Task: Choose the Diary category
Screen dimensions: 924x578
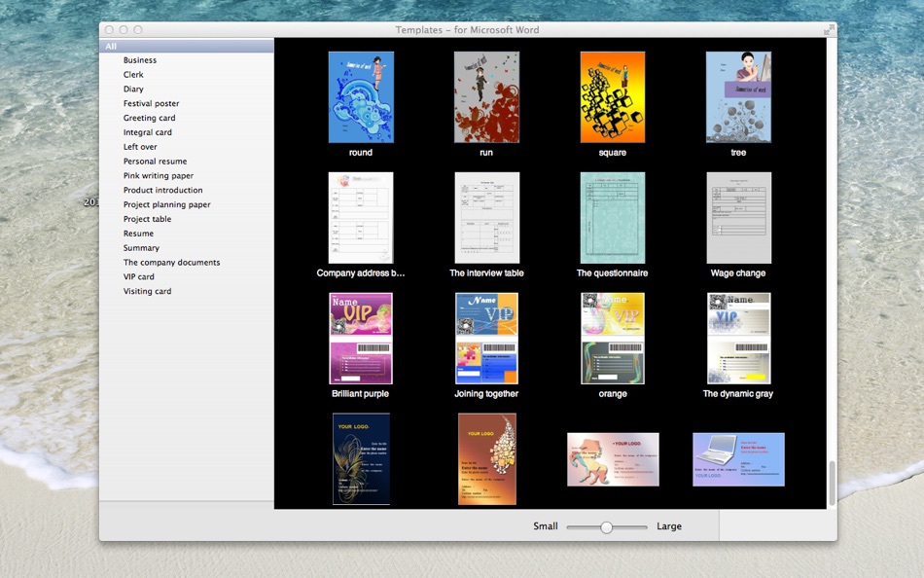Action: pos(133,90)
